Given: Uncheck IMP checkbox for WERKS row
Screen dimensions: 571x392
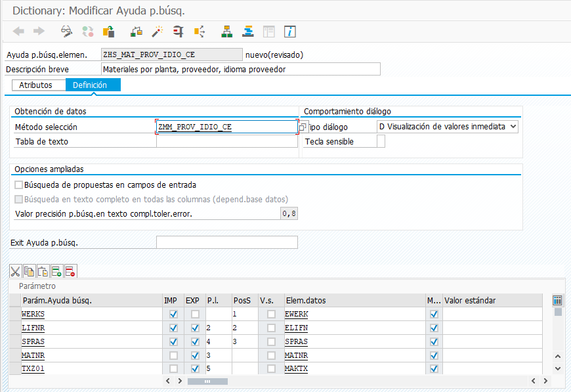Looking at the screenshot, I should point(174,314).
